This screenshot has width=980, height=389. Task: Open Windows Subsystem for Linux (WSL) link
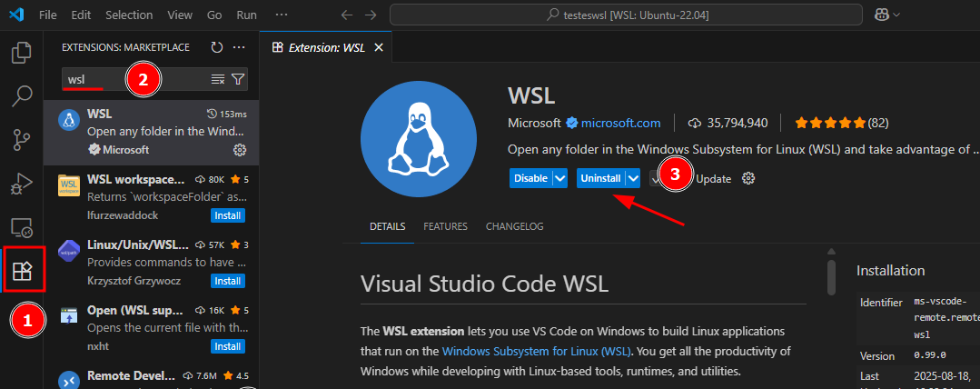tap(537, 351)
